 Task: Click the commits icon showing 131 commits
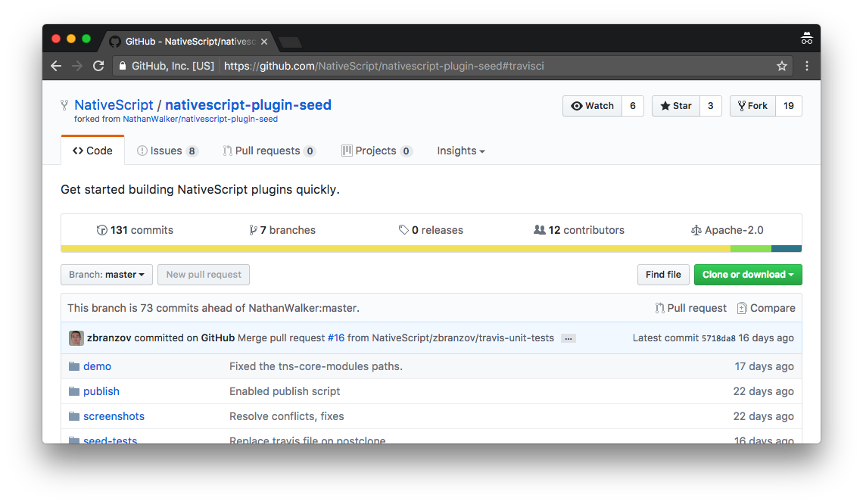point(103,229)
